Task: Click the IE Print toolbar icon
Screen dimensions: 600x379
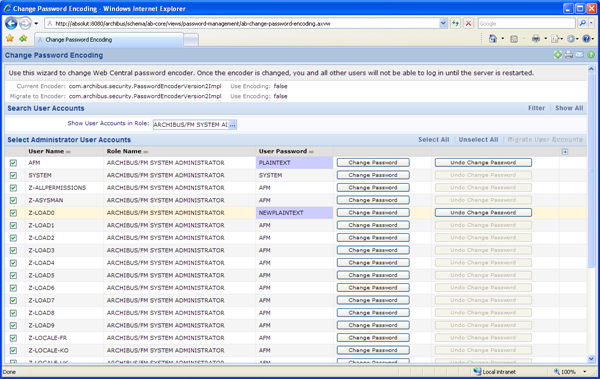Action: [536, 39]
